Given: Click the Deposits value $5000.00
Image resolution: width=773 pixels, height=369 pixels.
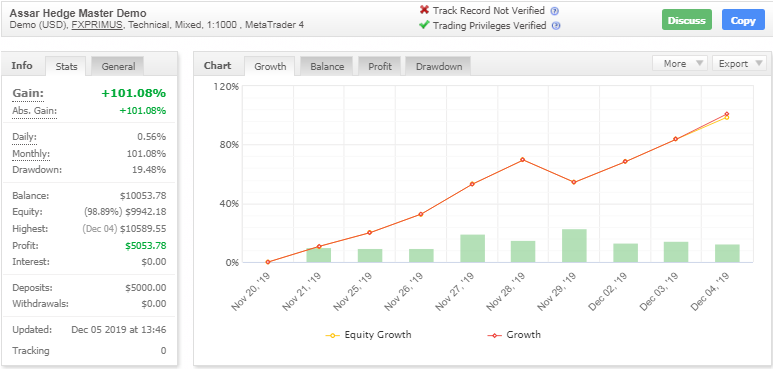Looking at the screenshot, I should click(x=145, y=288).
